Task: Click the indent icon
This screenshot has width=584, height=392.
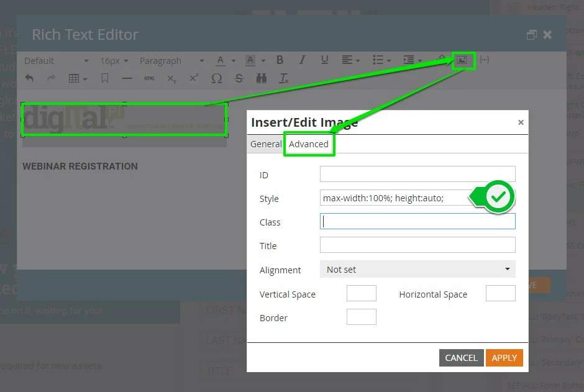Action: click(409, 60)
